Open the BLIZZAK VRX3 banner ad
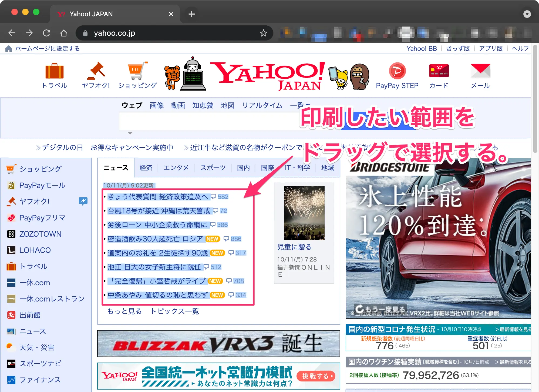The height and width of the screenshot is (392, 539). pyautogui.click(x=218, y=344)
